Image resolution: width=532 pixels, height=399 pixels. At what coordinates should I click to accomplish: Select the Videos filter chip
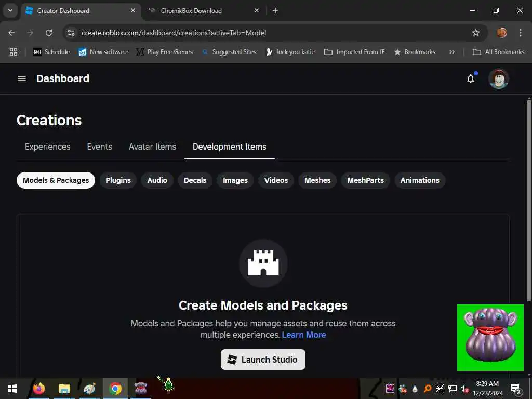276,180
